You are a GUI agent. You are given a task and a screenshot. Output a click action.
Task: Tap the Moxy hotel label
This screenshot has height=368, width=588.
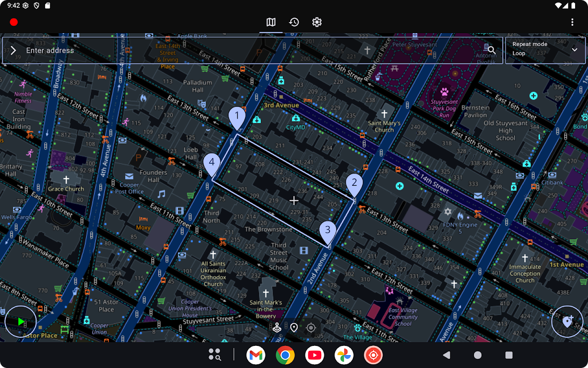(143, 228)
